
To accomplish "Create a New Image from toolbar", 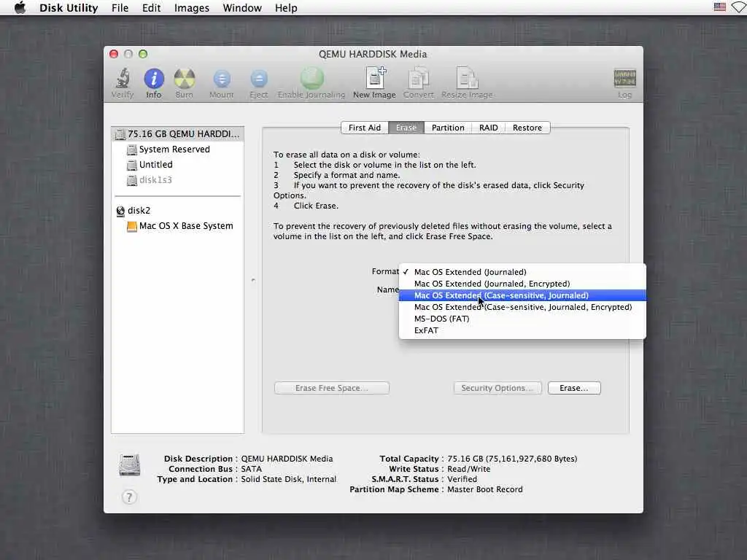I will click(x=375, y=78).
